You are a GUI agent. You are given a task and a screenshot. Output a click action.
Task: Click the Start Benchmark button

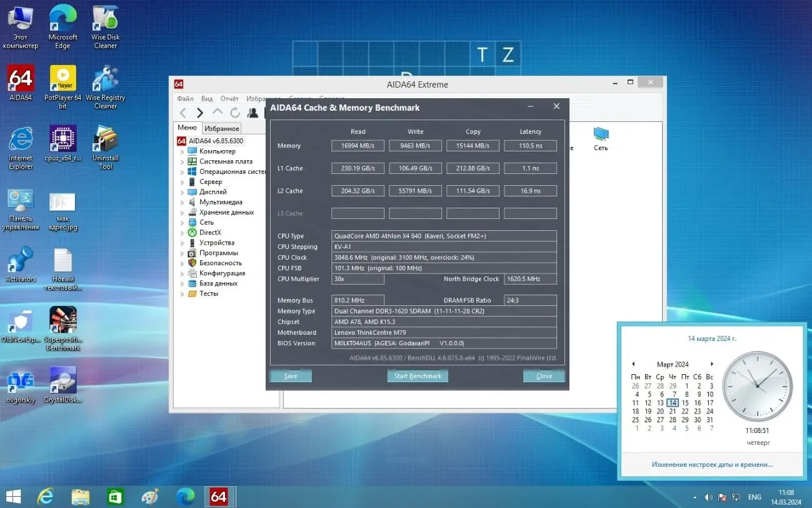tap(417, 376)
